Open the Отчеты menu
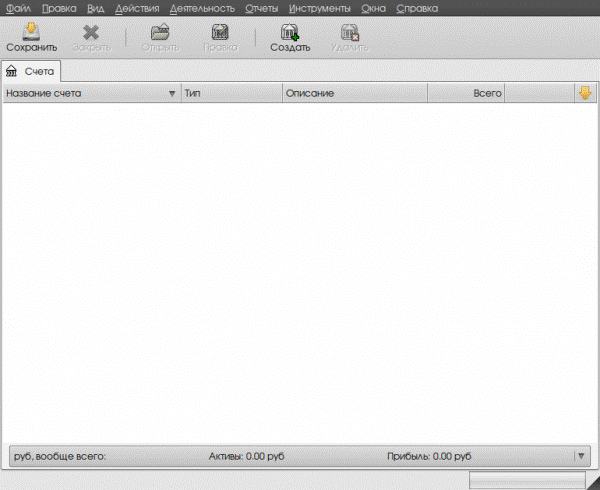Screen dimensions: 600x490 pyautogui.click(x=261, y=8)
